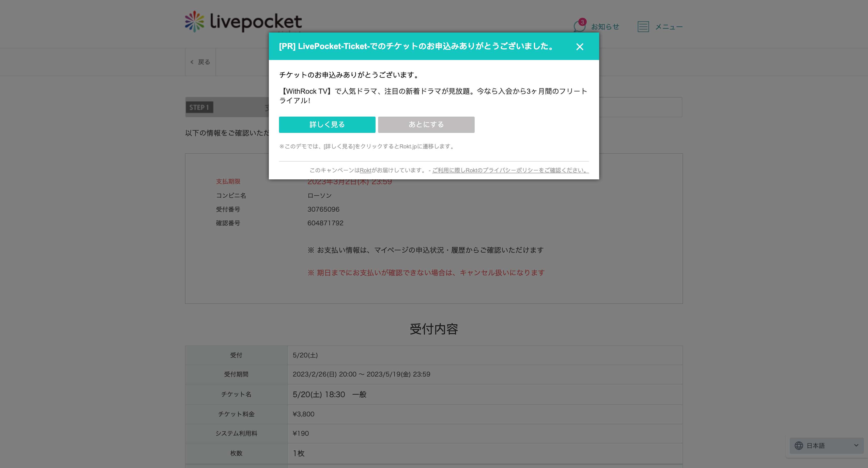The height and width of the screenshot is (468, 868).
Task: Click the コンビニ名 label
Action: point(231,195)
